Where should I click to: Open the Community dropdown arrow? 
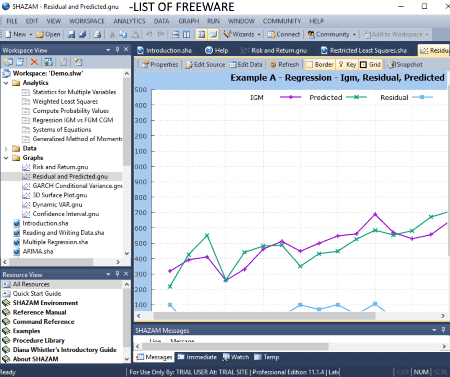pos(354,34)
